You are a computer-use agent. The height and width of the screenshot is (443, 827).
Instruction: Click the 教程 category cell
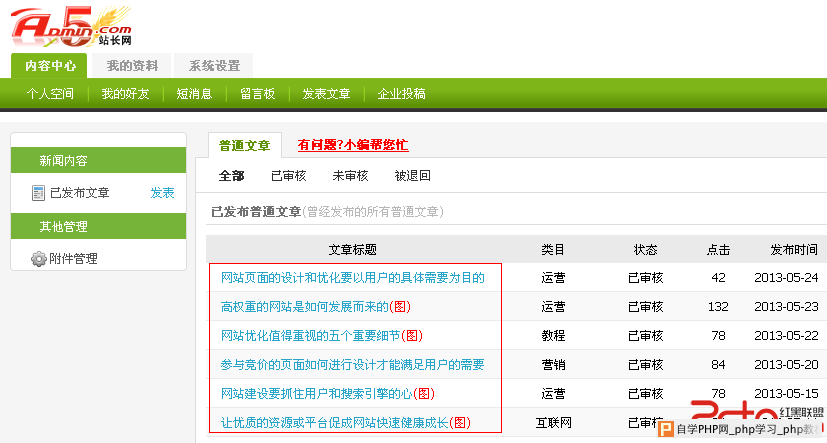pyautogui.click(x=553, y=336)
